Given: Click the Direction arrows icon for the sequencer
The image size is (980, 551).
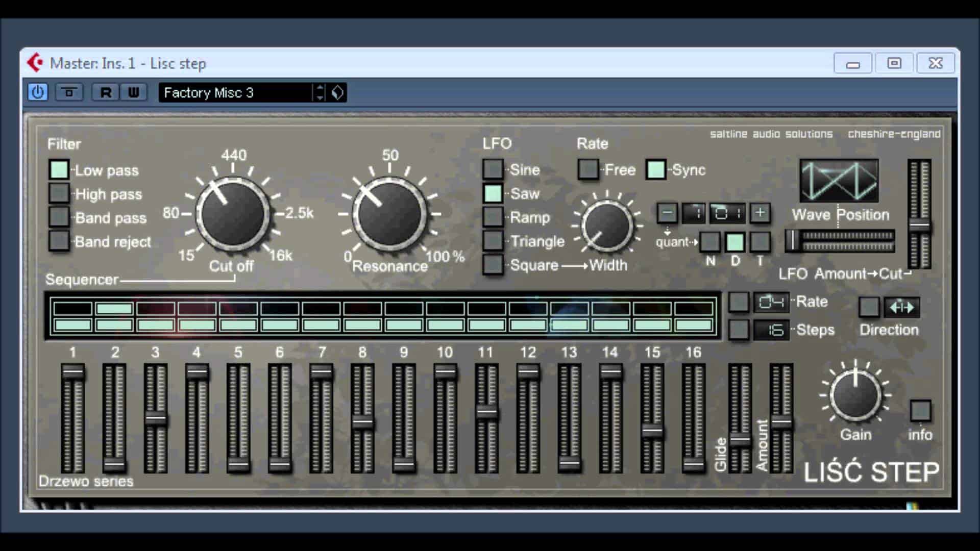Looking at the screenshot, I should point(901,307).
